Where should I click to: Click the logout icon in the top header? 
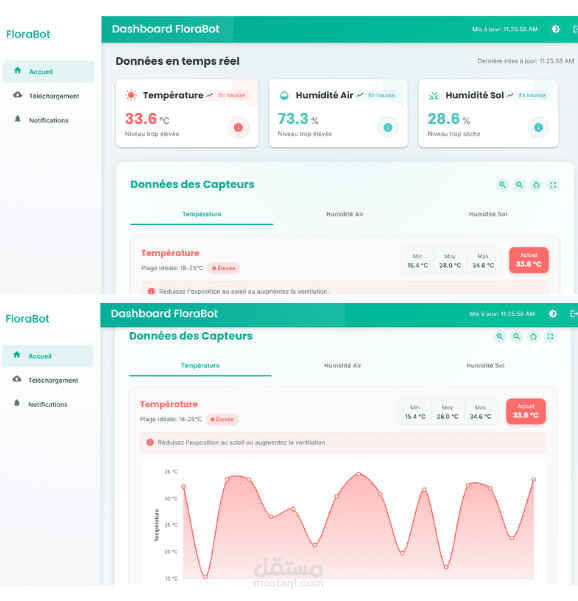[x=575, y=29]
